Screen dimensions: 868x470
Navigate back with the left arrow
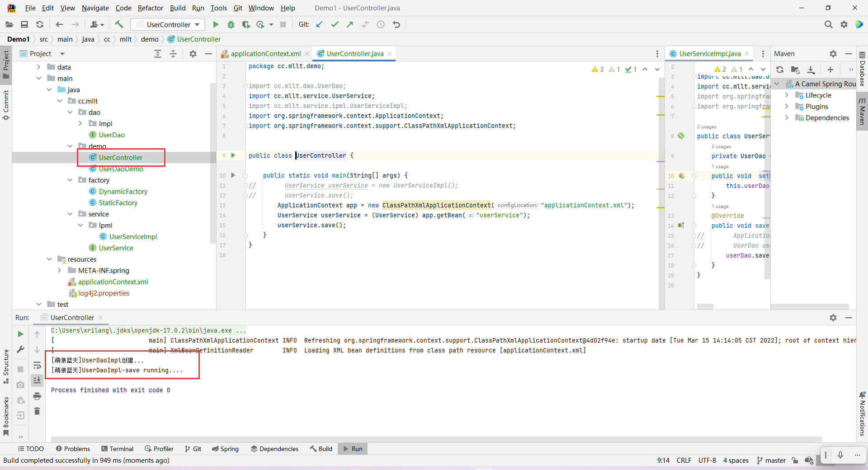[59, 24]
